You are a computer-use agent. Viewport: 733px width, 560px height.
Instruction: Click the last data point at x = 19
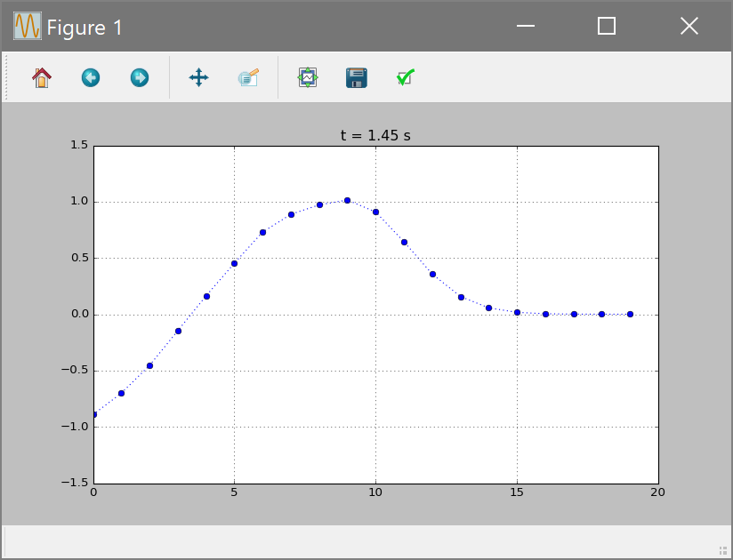630,315
